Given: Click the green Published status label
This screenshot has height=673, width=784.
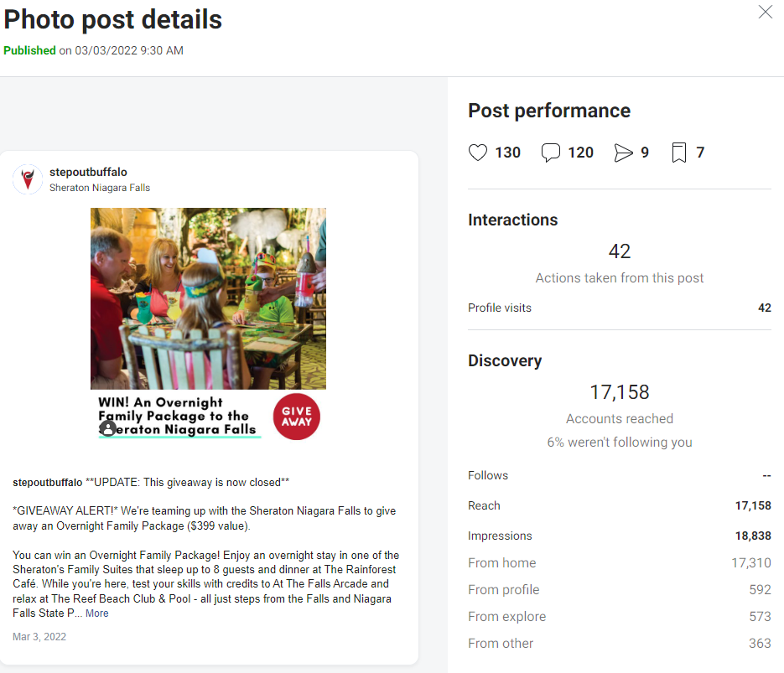Looking at the screenshot, I should pos(29,50).
